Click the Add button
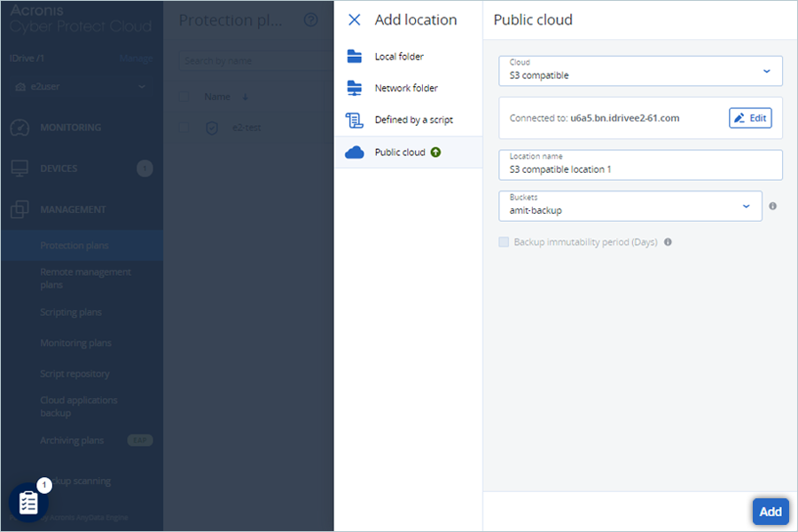Image resolution: width=798 pixels, height=532 pixels. [771, 512]
